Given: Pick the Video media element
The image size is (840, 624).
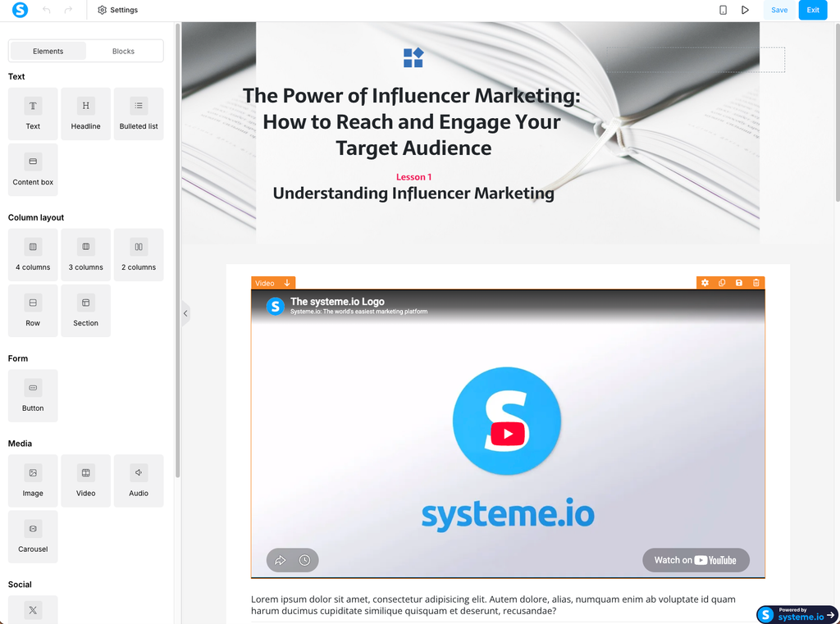Looking at the screenshot, I should click(85, 481).
